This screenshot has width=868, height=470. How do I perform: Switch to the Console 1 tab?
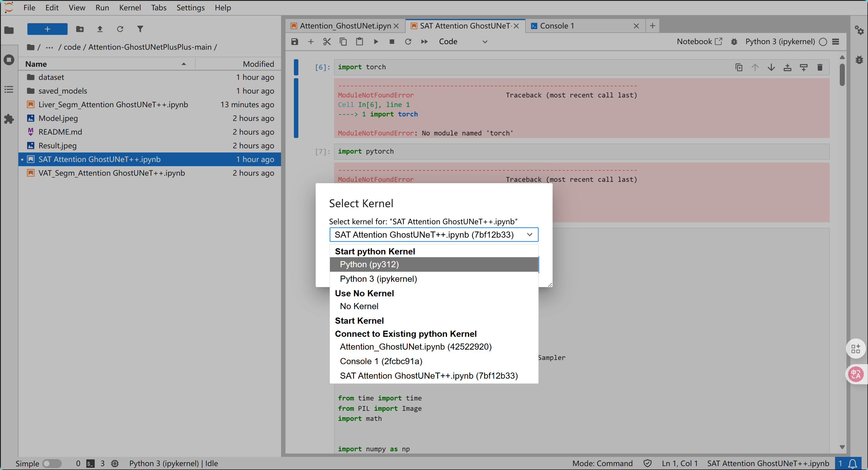click(x=557, y=26)
